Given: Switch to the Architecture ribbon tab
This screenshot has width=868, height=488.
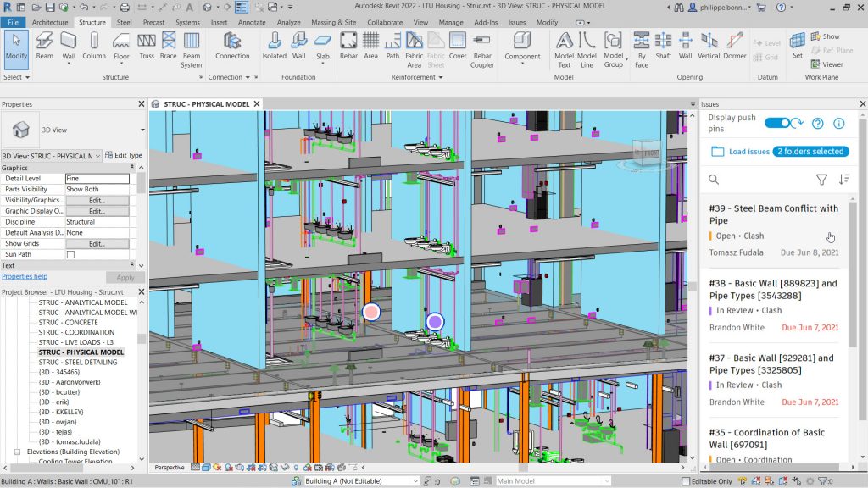Looking at the screenshot, I should [x=51, y=22].
